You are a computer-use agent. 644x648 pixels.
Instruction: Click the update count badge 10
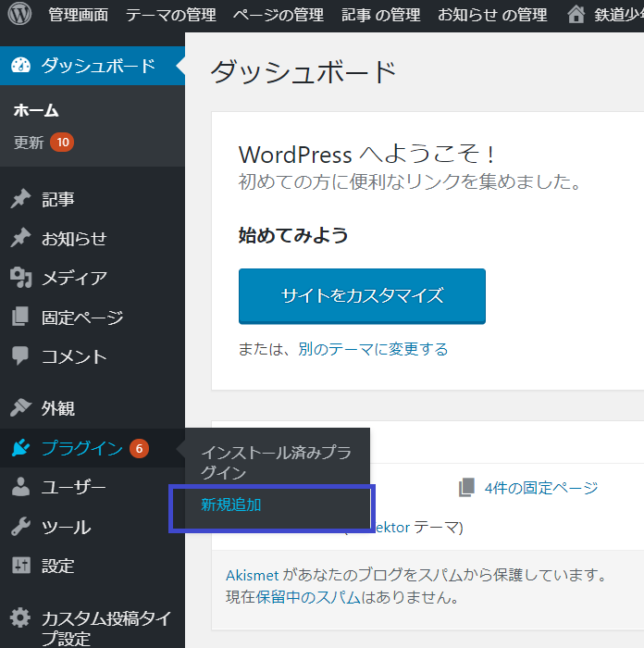[62, 143]
